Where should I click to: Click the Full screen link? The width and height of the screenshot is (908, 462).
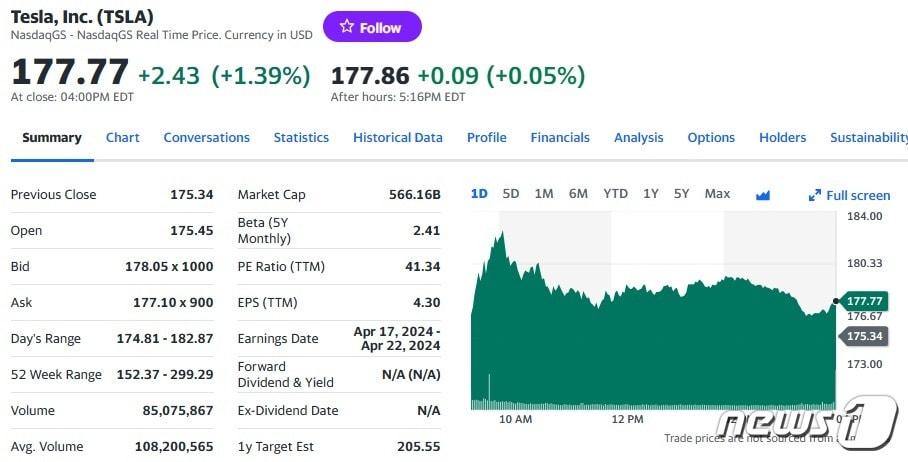pyautogui.click(x=858, y=196)
